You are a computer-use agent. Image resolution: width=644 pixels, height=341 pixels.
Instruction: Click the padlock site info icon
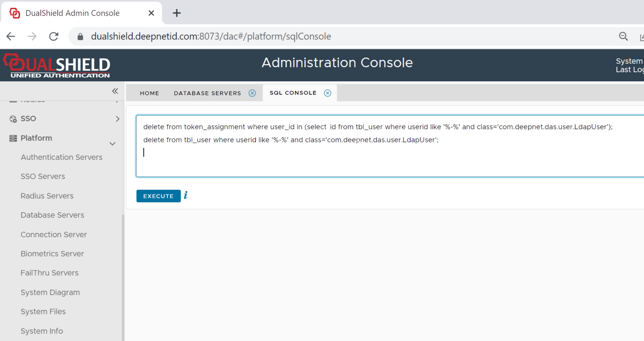pos(80,37)
